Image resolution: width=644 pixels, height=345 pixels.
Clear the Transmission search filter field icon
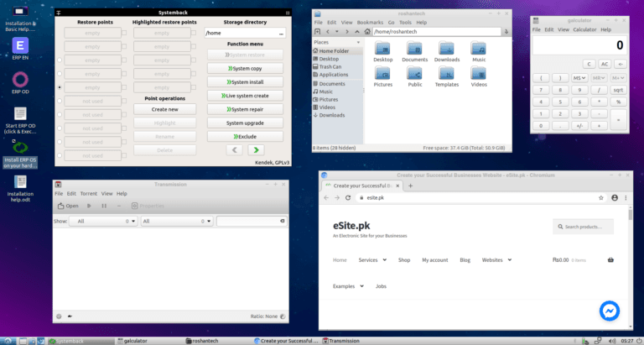(282, 221)
